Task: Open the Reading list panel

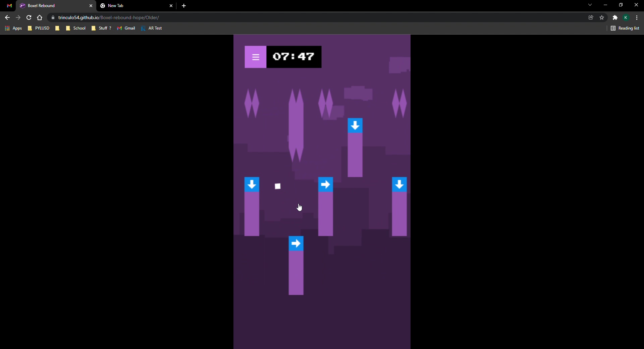Action: tap(625, 28)
